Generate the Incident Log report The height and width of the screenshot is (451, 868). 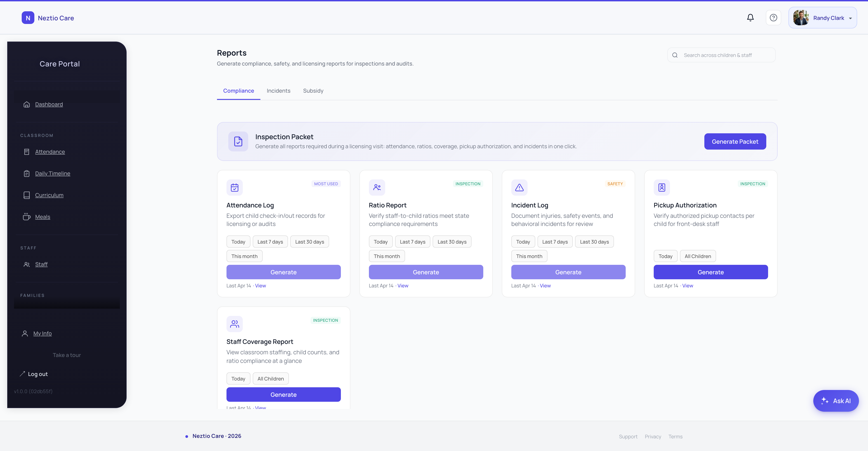(x=568, y=272)
